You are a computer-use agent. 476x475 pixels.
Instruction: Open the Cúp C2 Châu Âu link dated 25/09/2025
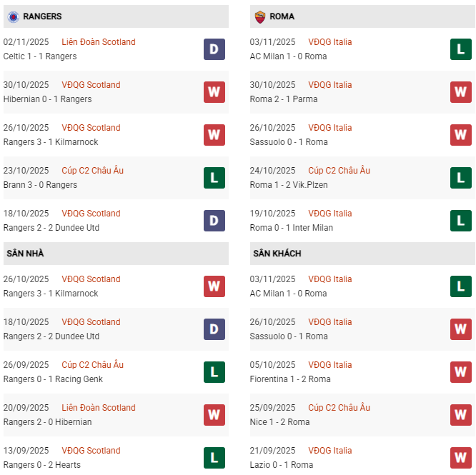point(339,408)
